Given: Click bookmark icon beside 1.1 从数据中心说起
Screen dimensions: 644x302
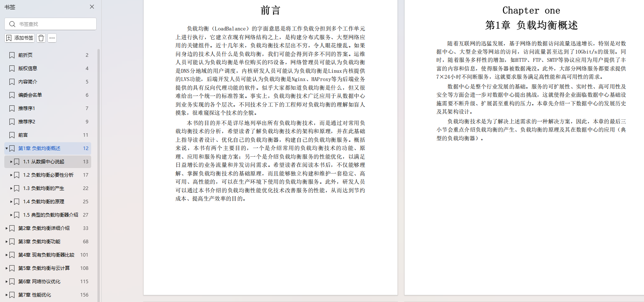Looking at the screenshot, I should 17,162.
